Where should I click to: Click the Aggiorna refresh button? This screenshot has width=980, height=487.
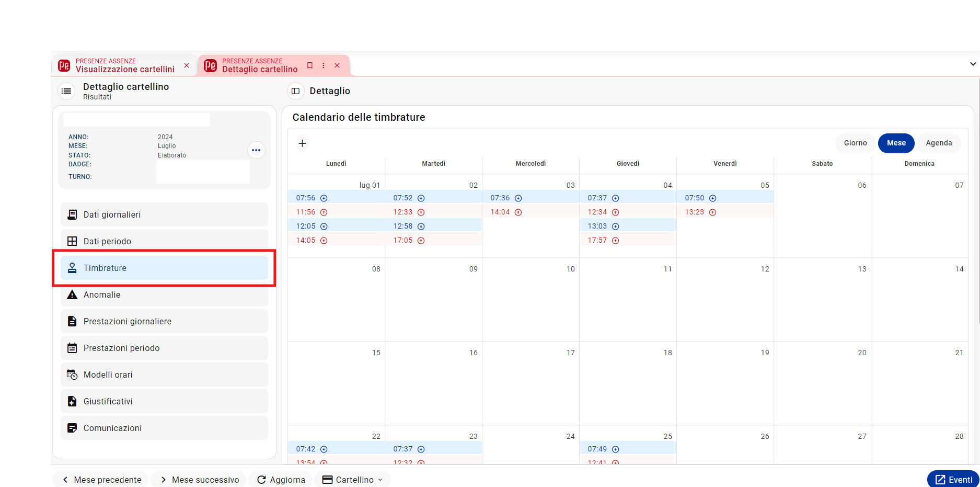[281, 480]
